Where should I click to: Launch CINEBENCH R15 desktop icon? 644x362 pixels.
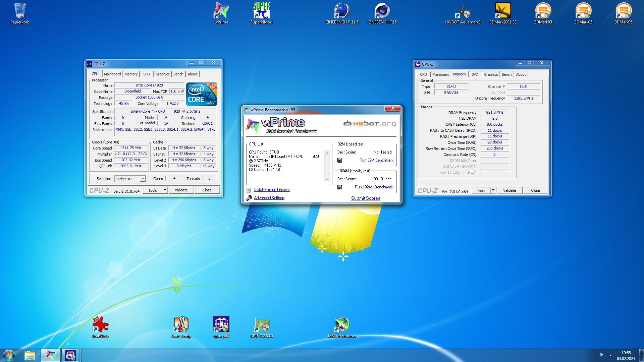(x=382, y=13)
